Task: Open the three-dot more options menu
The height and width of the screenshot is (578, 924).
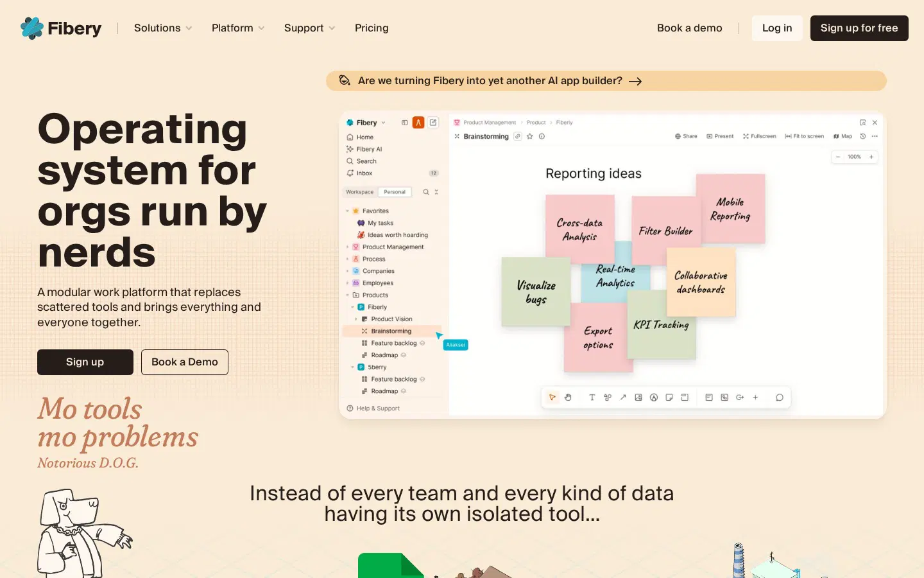Action: [875, 136]
